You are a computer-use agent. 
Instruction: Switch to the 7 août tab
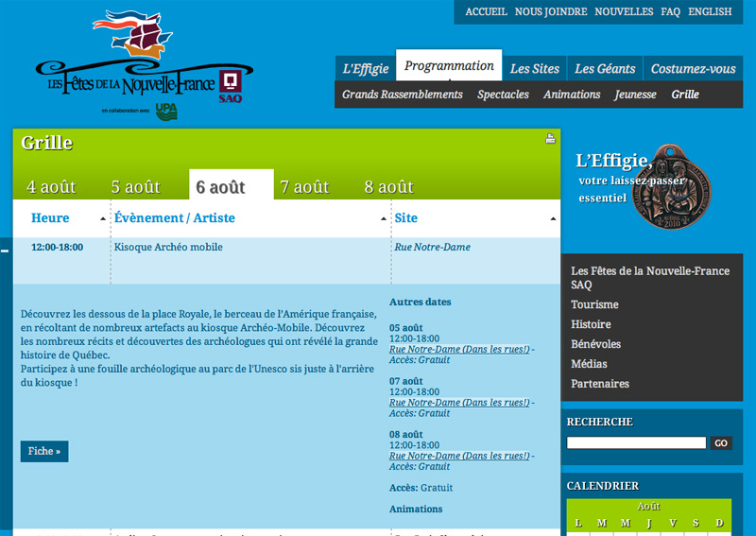click(304, 186)
